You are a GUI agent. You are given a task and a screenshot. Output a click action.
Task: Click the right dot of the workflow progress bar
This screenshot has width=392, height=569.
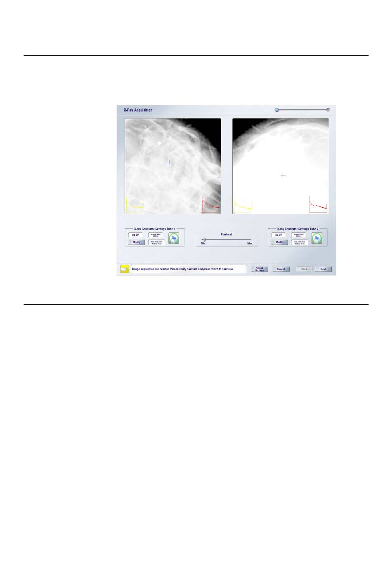328,110
